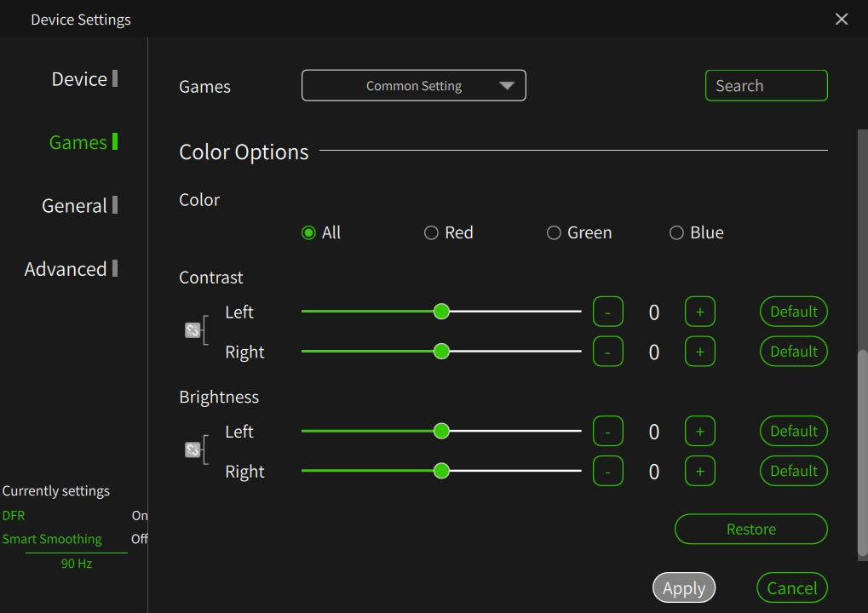Increase Contrast Right with plus button
The width and height of the screenshot is (868, 613).
point(699,352)
